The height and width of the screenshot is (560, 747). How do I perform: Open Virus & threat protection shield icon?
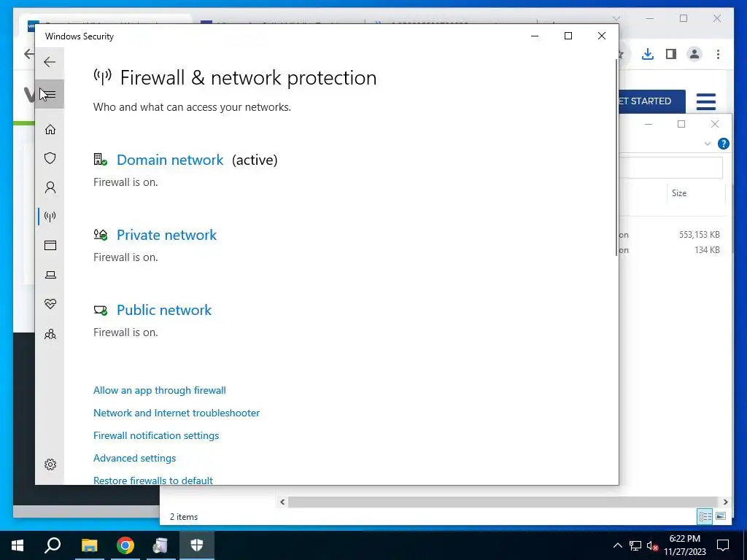50,158
